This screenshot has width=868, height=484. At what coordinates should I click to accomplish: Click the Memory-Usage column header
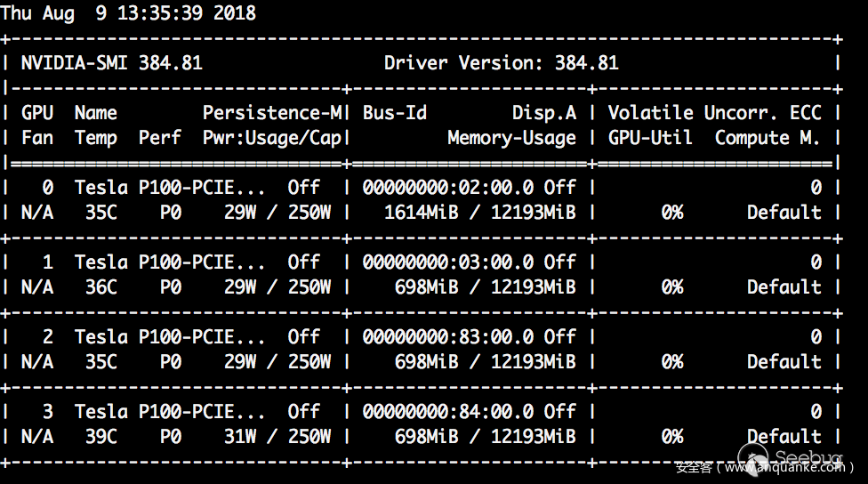pyautogui.click(x=511, y=138)
